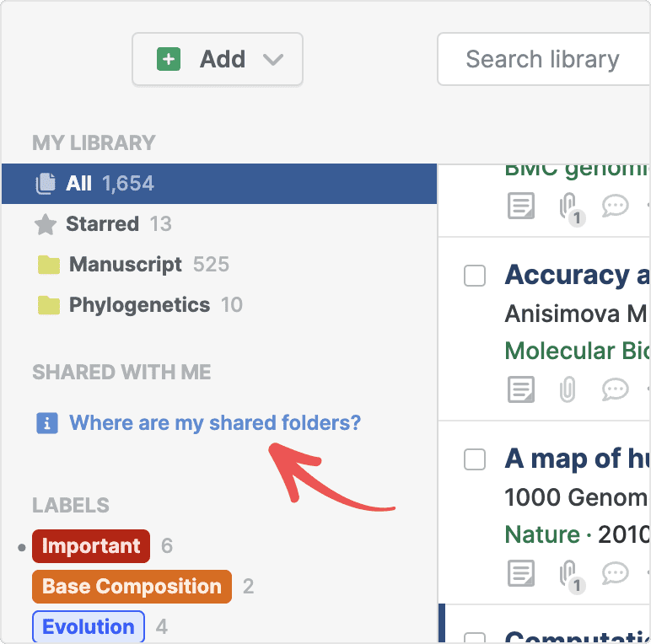This screenshot has width=651, height=644.
Task: Tick the checkbox beside the 'Accuracy' paper
Action: pyautogui.click(x=476, y=276)
